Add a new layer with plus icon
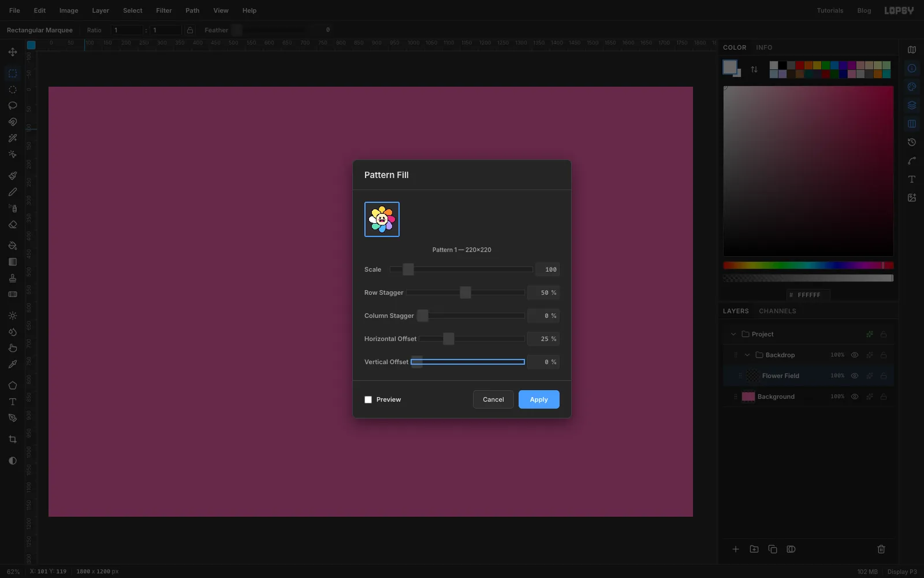 (x=736, y=549)
